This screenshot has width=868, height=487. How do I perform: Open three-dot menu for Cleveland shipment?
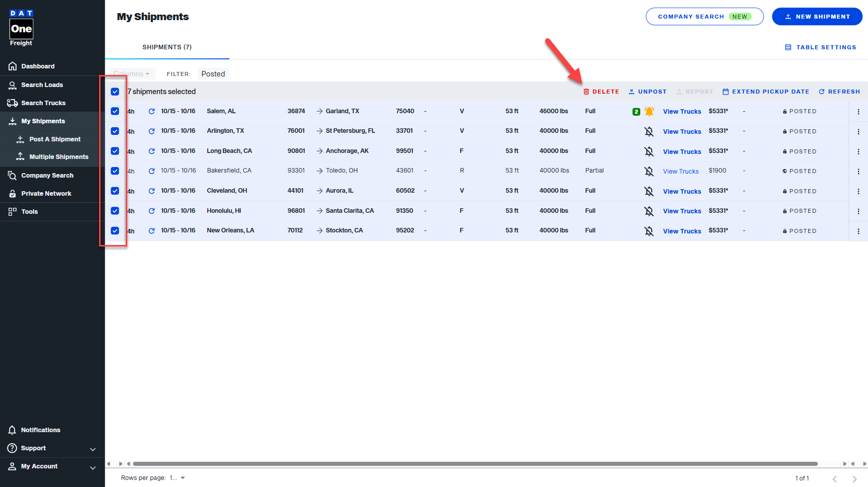858,191
